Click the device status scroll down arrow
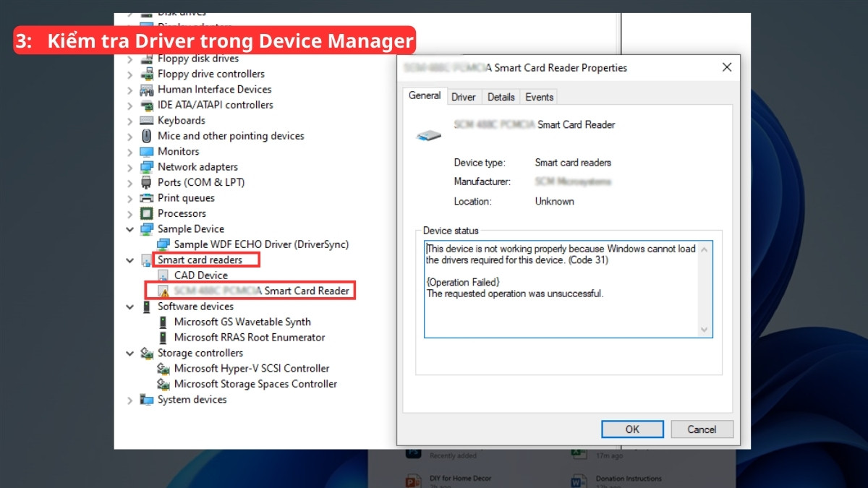The width and height of the screenshot is (868, 488). (x=705, y=330)
